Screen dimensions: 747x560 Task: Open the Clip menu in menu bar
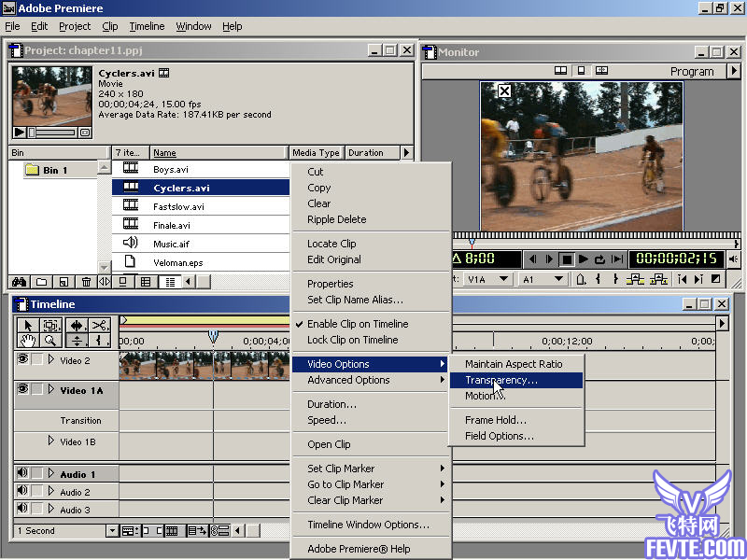pyautogui.click(x=109, y=26)
